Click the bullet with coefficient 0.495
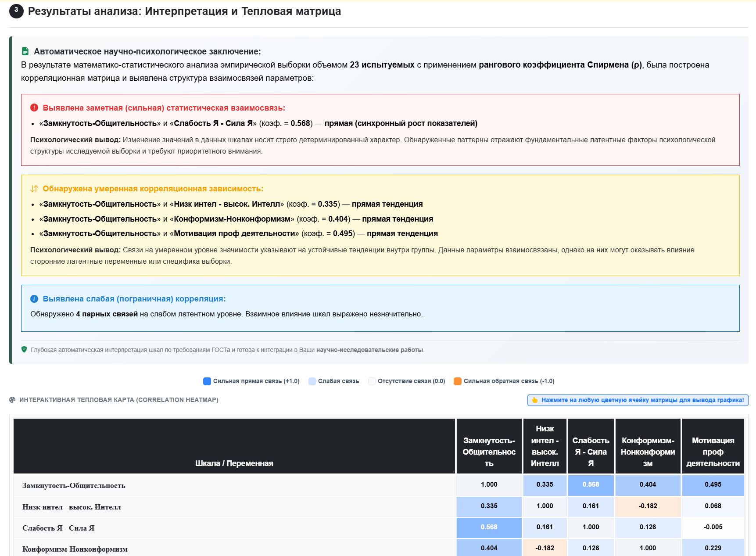The width and height of the screenshot is (756, 556). tap(238, 233)
